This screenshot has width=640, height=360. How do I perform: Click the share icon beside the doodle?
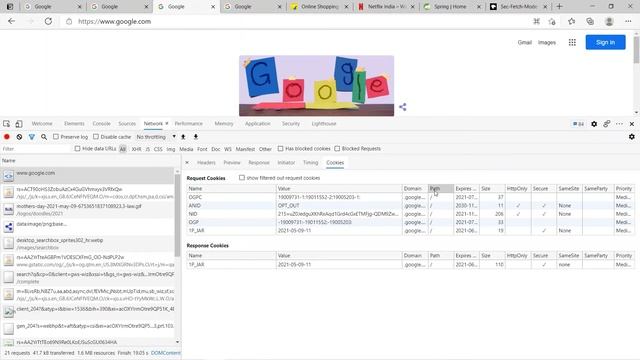click(402, 107)
